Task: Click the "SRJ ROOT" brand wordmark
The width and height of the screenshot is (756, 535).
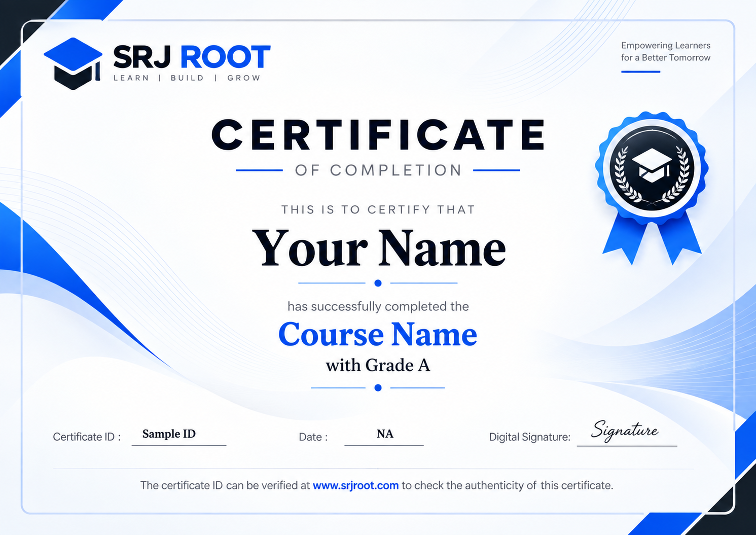Action: (192, 57)
